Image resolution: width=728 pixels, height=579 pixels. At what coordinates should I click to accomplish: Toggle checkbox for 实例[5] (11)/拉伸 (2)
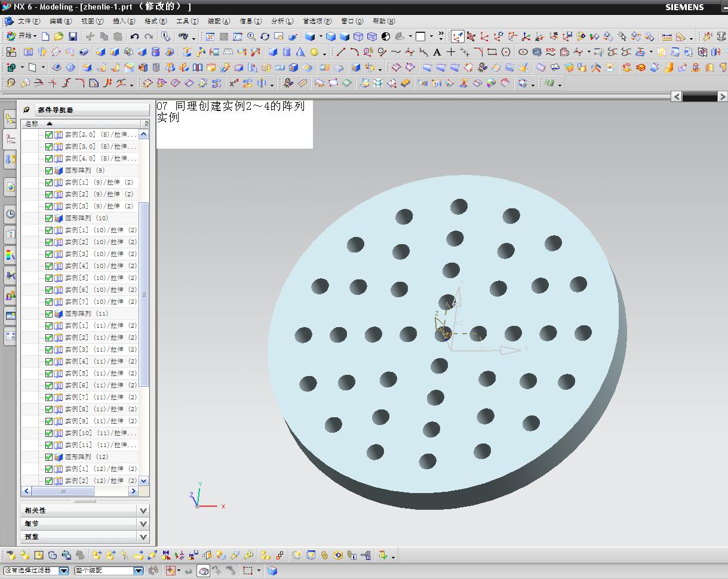49,373
